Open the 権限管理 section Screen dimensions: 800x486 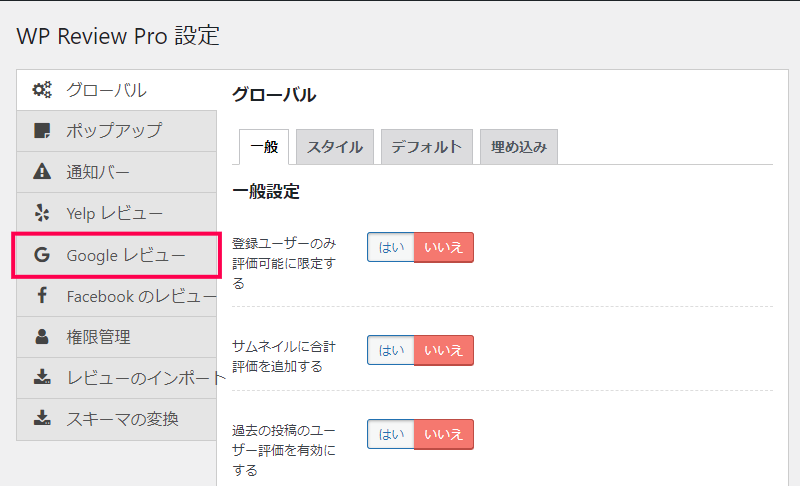[117, 337]
